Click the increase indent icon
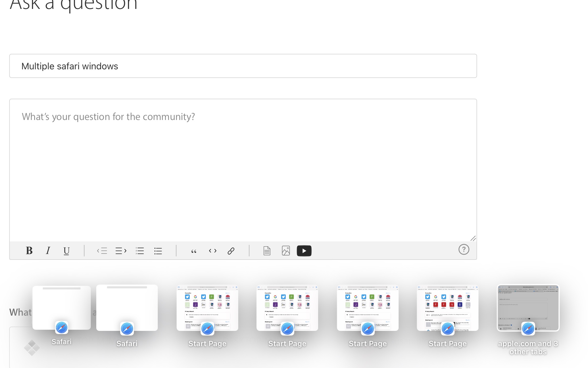The height and width of the screenshot is (368, 588). (x=121, y=251)
